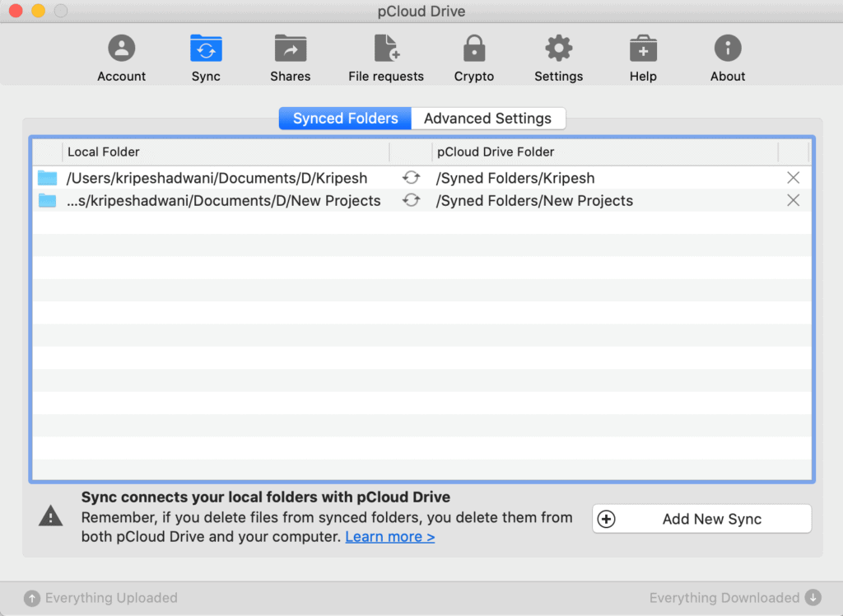This screenshot has height=616, width=843.
Task: Switch to the Synced Folders tab
Action: 345,119
